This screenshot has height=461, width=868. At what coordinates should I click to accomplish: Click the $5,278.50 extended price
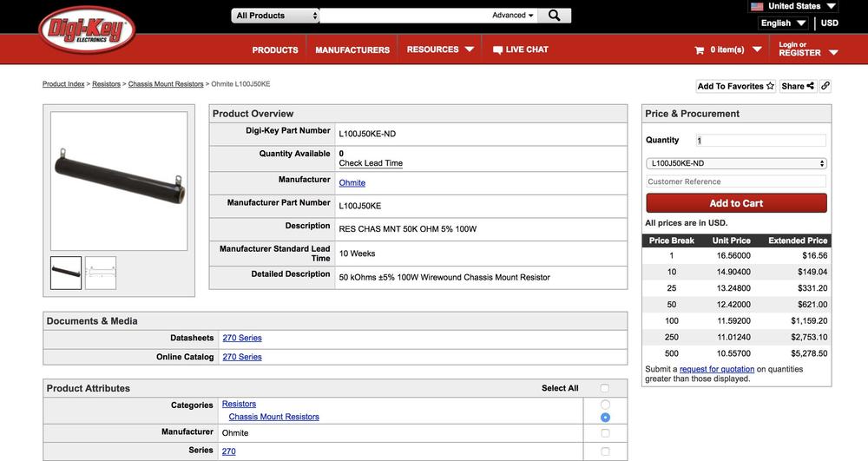click(x=809, y=353)
